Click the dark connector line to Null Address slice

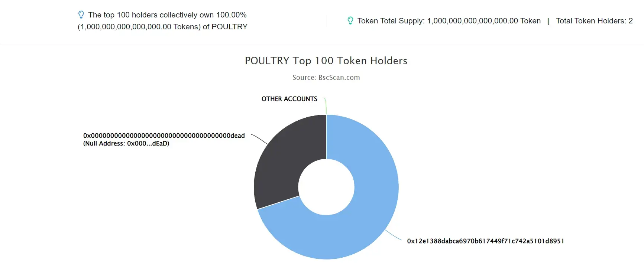(x=259, y=139)
